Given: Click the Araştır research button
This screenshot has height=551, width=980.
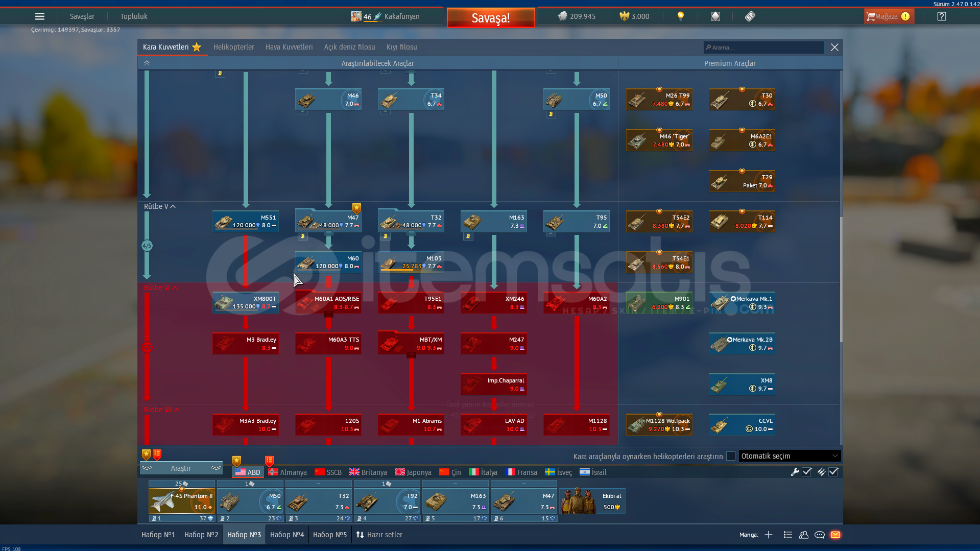Looking at the screenshot, I should click(181, 468).
